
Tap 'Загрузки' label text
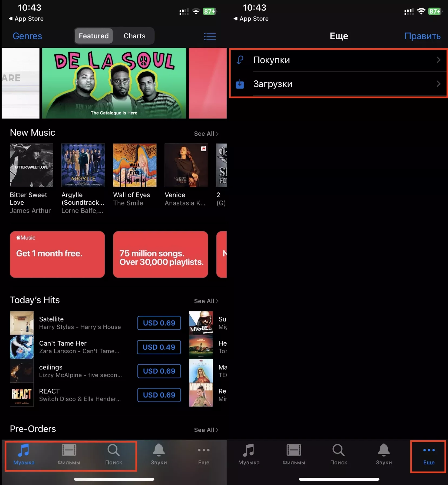coord(273,84)
